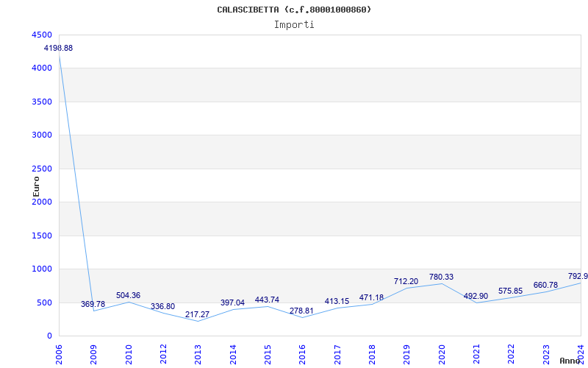Select the 712.20 data label
The height and width of the screenshot is (368, 588).
coord(406,281)
